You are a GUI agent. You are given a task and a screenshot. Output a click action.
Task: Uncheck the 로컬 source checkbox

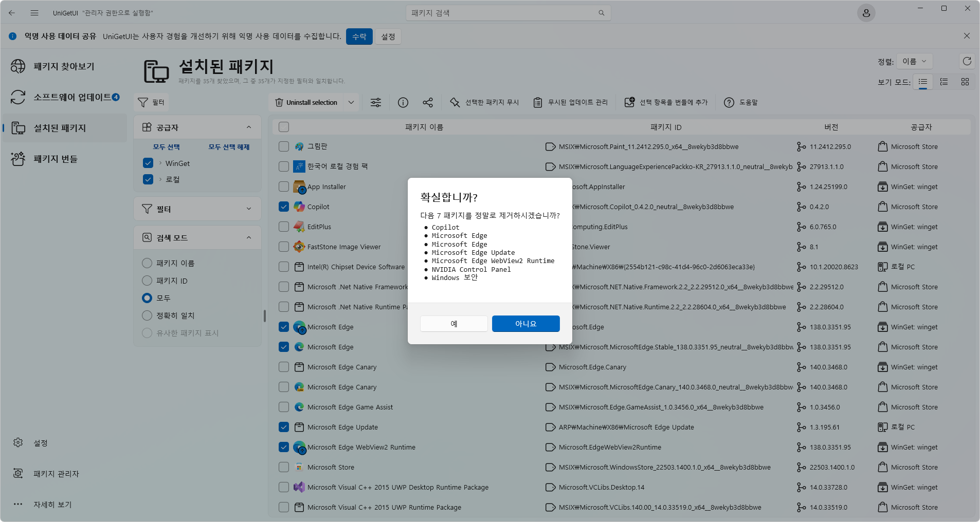[x=148, y=179]
